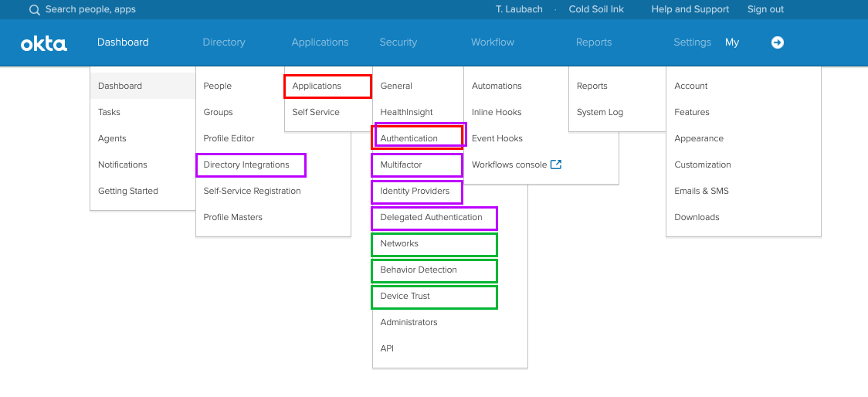The image size is (868, 397).
Task: Expand the Security top menu
Action: point(398,42)
